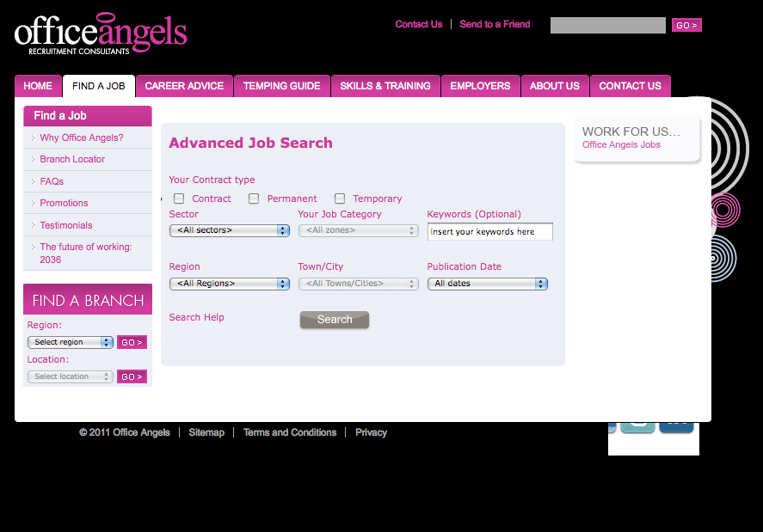Screen dimensions: 763x532
Task: Go to SKILLS & TRAINING tab
Action: [x=384, y=85]
